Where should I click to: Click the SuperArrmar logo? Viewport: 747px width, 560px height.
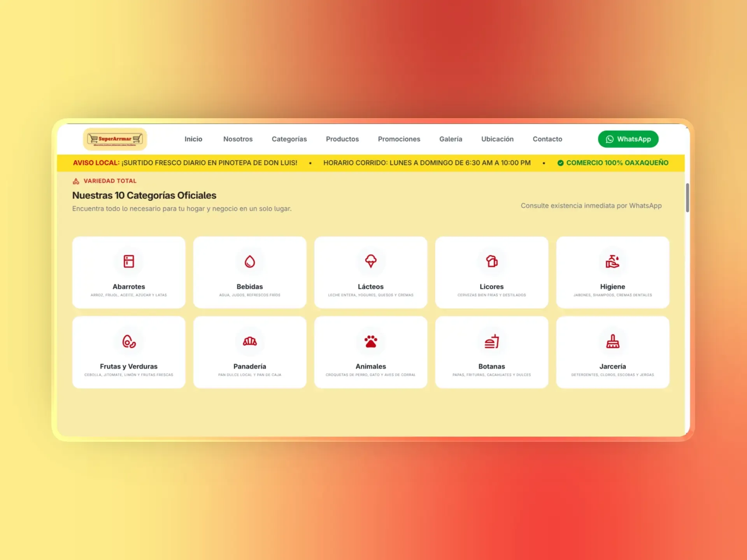pos(115,139)
